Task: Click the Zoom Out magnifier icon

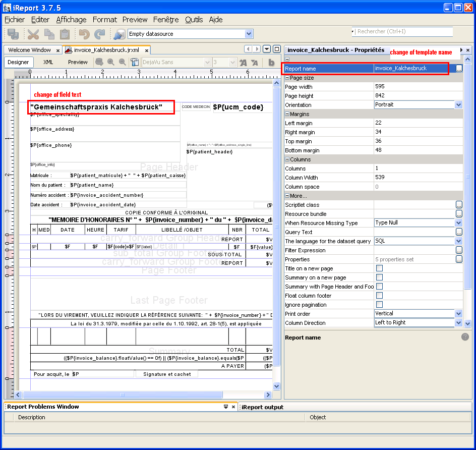Action: pyautogui.click(x=122, y=62)
